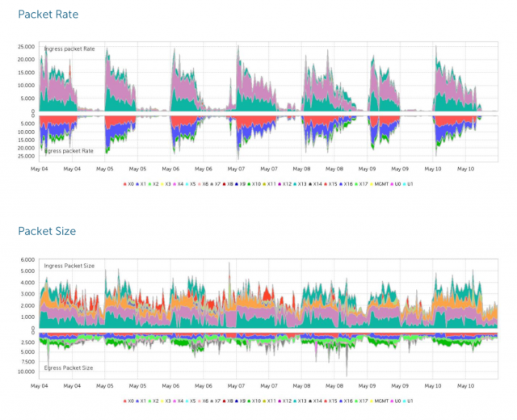This screenshot has height=420, width=517.
Task: Click X3 legend entry under Packet Rate chart
Action: [166, 184]
